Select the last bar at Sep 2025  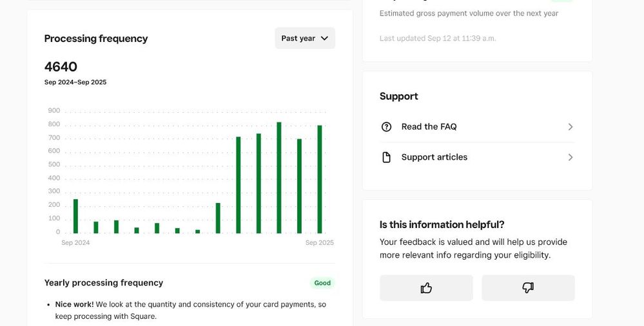(x=320, y=180)
